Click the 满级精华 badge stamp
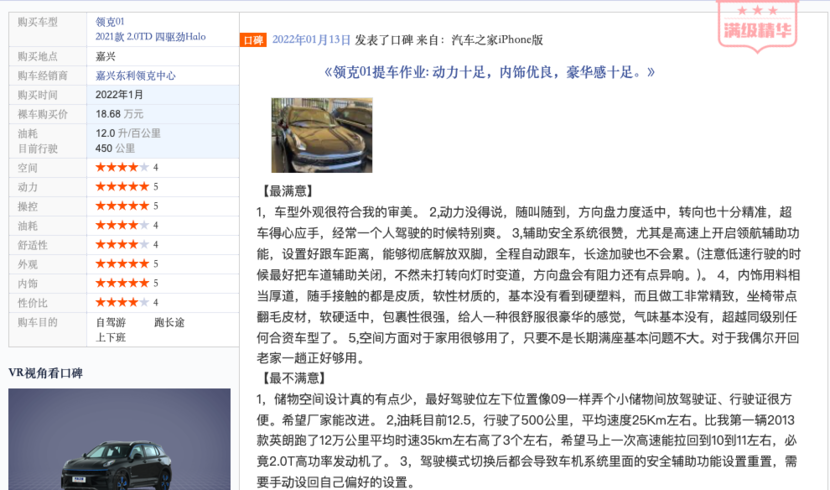The width and height of the screenshot is (830, 490). 757,26
